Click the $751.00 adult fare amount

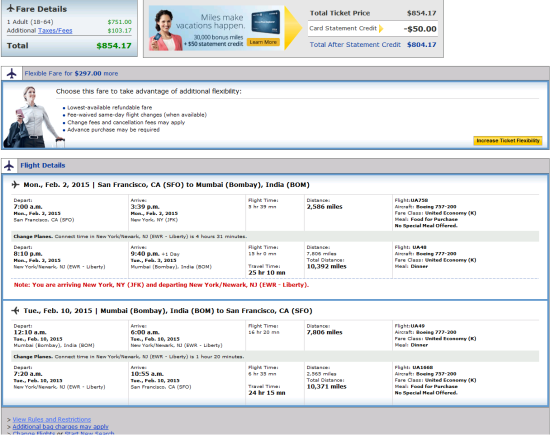click(120, 22)
